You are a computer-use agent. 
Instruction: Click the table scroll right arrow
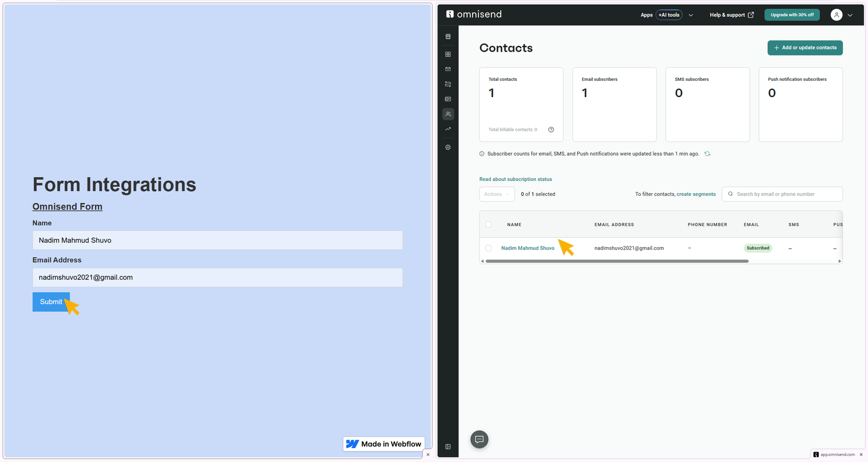[840, 261]
